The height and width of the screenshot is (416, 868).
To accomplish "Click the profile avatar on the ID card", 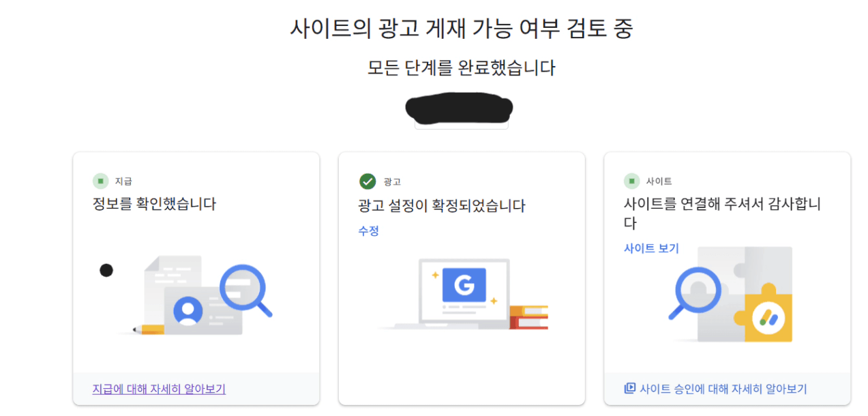I will [188, 310].
